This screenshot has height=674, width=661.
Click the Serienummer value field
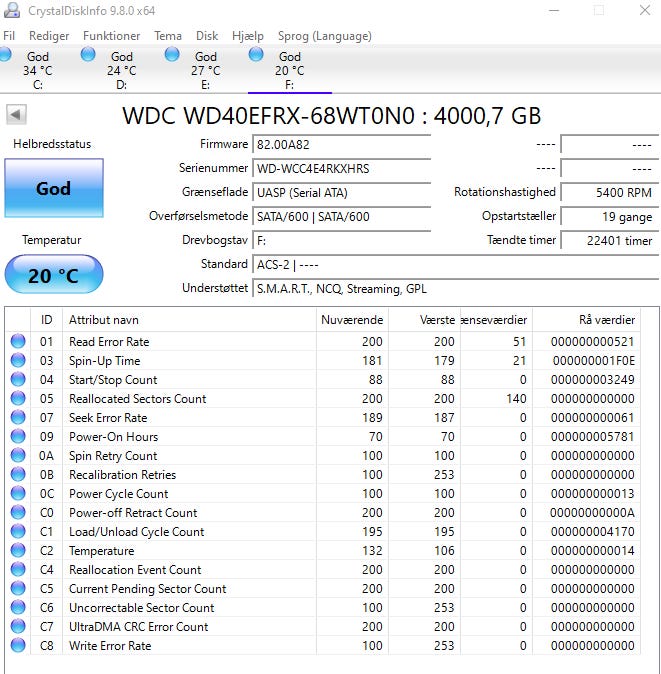tap(341, 168)
